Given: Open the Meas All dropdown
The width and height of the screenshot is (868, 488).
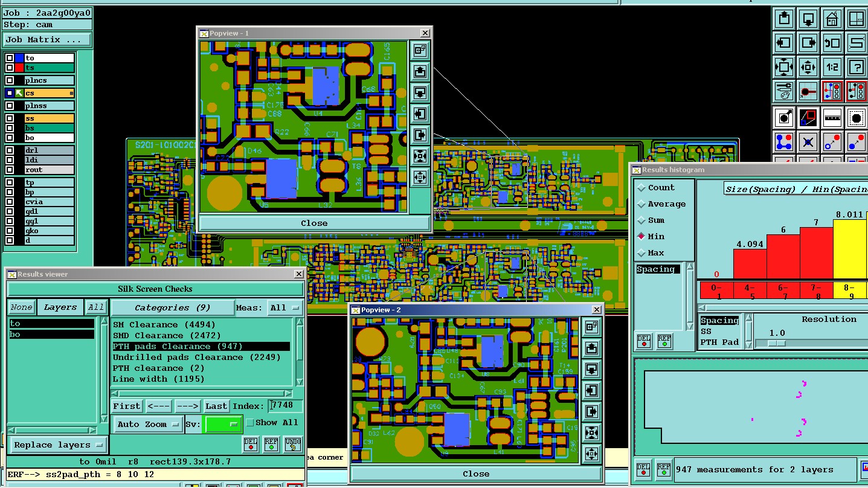Looking at the screenshot, I should 286,308.
